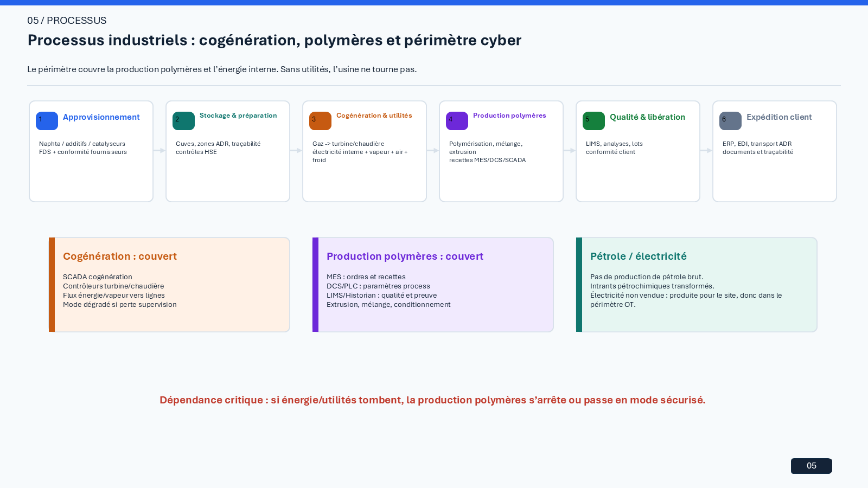Click text Contrôleurs turbine/chaudière
This screenshot has width=868, height=488.
113,286
